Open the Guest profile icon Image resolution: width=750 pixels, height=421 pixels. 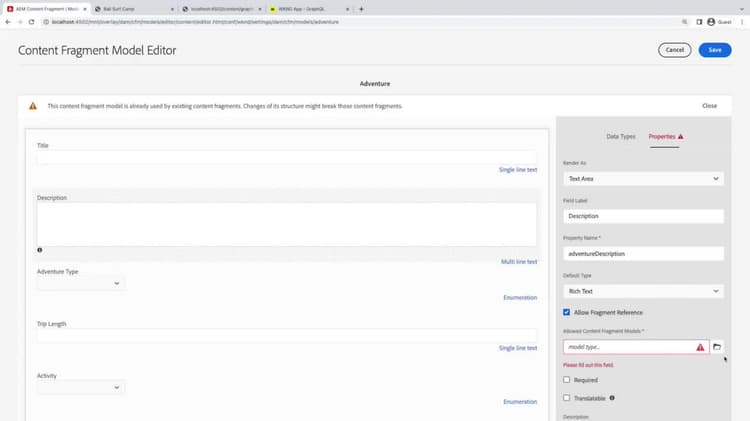coord(711,22)
